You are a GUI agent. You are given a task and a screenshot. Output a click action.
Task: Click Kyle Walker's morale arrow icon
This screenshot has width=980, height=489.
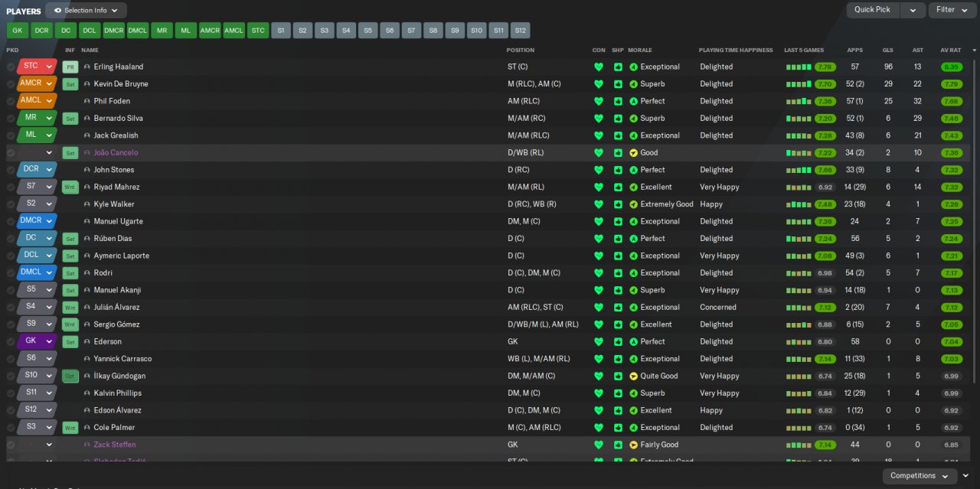point(633,204)
